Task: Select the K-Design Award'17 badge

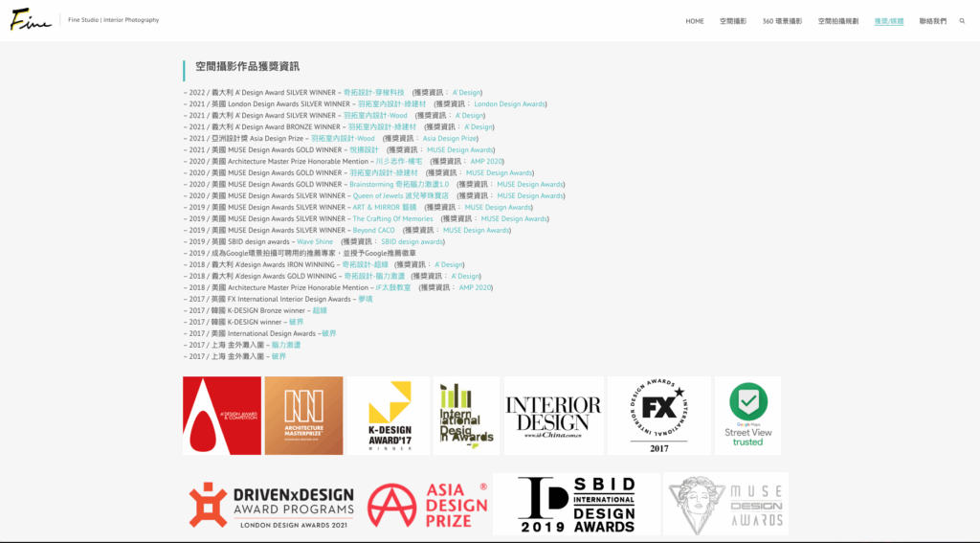Action: click(x=389, y=416)
